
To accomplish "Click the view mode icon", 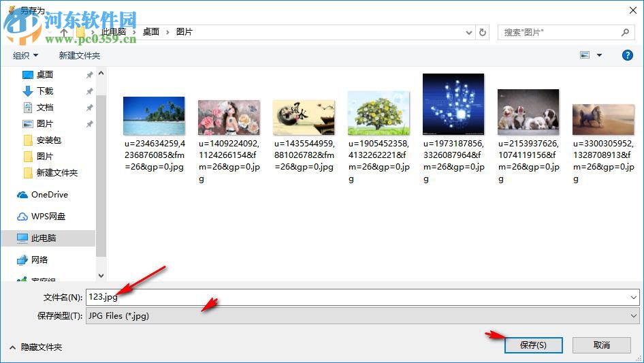I will (585, 55).
